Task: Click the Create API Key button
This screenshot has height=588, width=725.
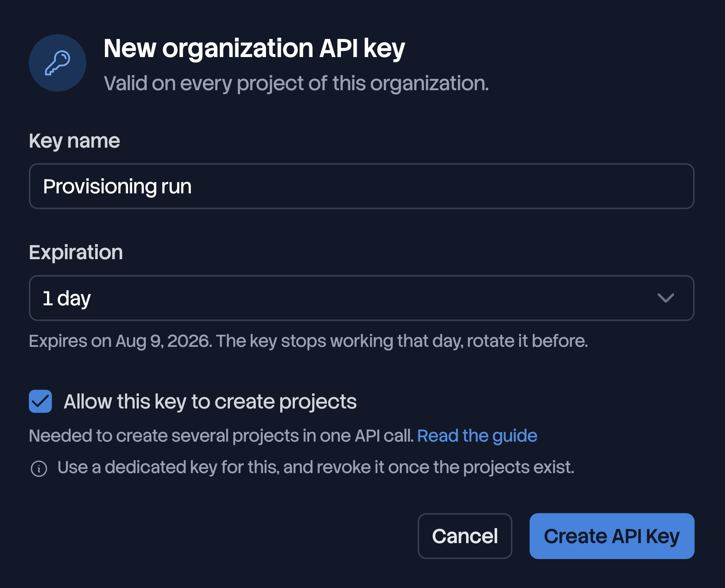Action: 612,536
